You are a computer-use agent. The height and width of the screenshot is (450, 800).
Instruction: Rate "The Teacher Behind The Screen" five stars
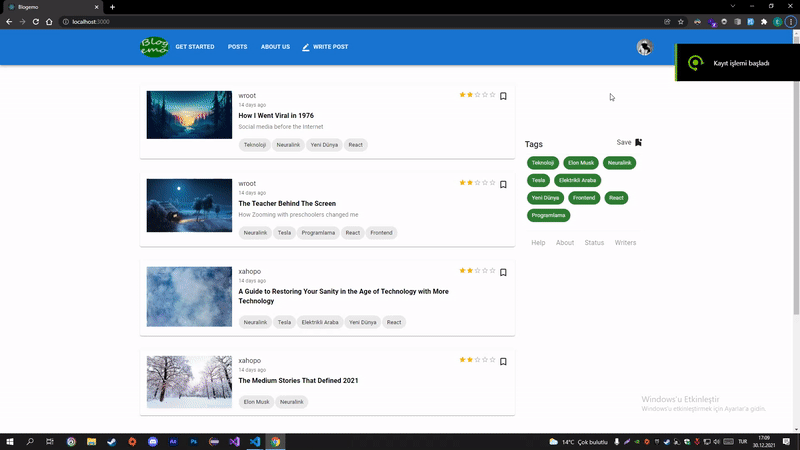pos(492,182)
